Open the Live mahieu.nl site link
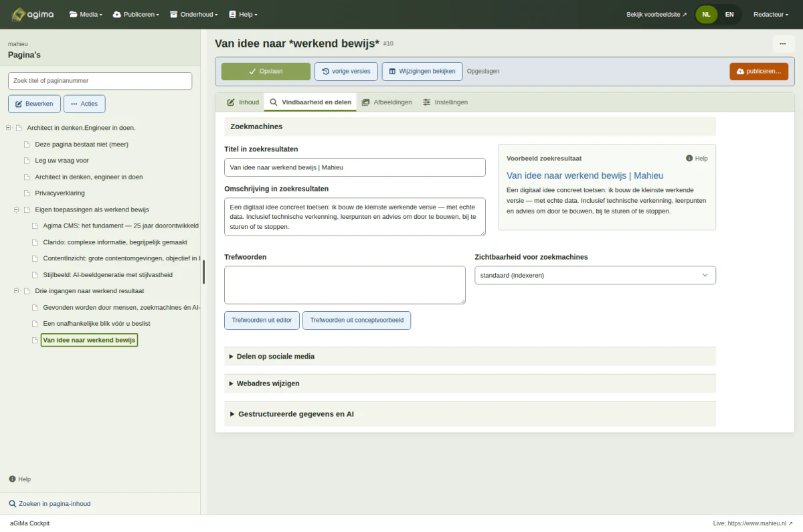The width and height of the screenshot is (803, 532). [753, 523]
